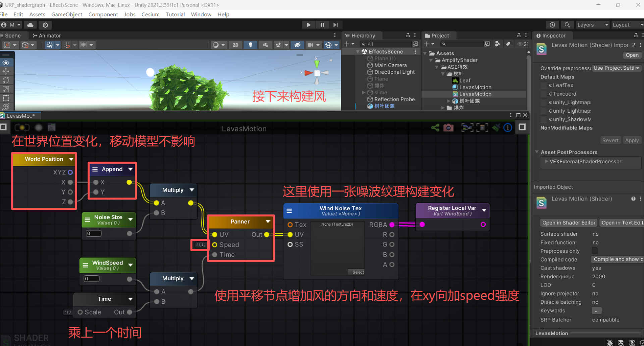Image resolution: width=644 pixels, height=346 pixels.
Task: Toggle 2D view in Scene toolbar
Action: 235,45
